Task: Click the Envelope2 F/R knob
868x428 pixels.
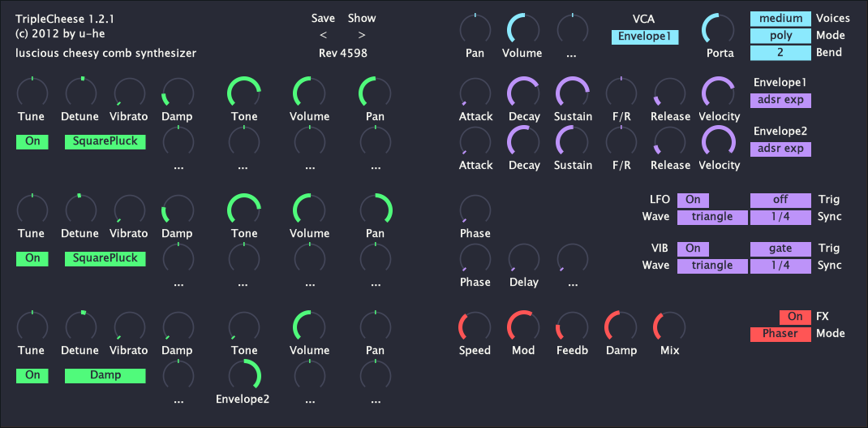Action: [621, 141]
